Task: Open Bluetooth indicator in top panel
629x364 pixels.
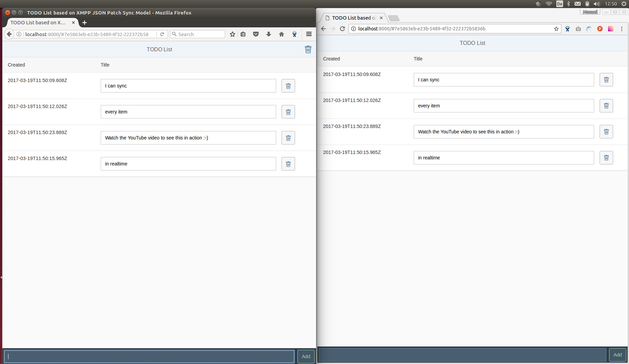Action: coord(568,4)
